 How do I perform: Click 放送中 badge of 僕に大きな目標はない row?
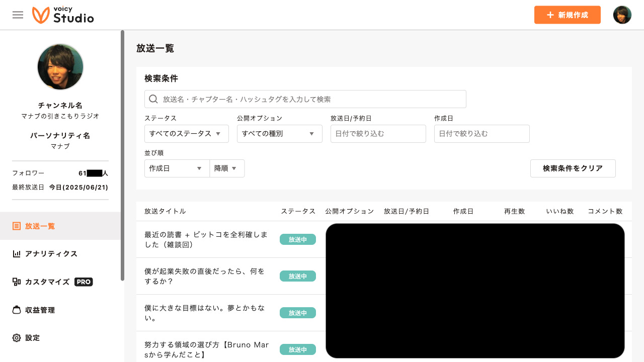298,313
